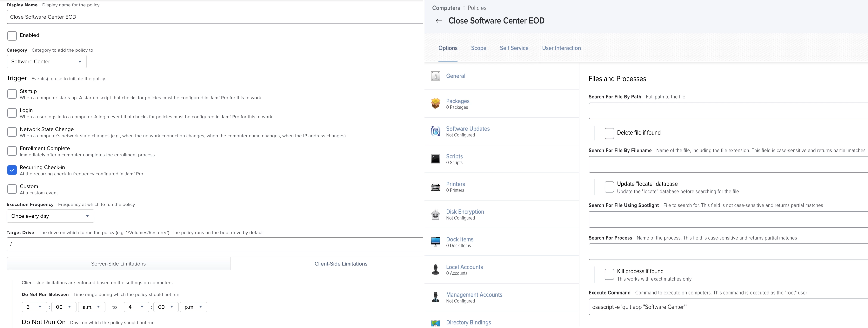Enable the Enrollment Complete trigger
The image size is (868, 328).
pyautogui.click(x=12, y=151)
